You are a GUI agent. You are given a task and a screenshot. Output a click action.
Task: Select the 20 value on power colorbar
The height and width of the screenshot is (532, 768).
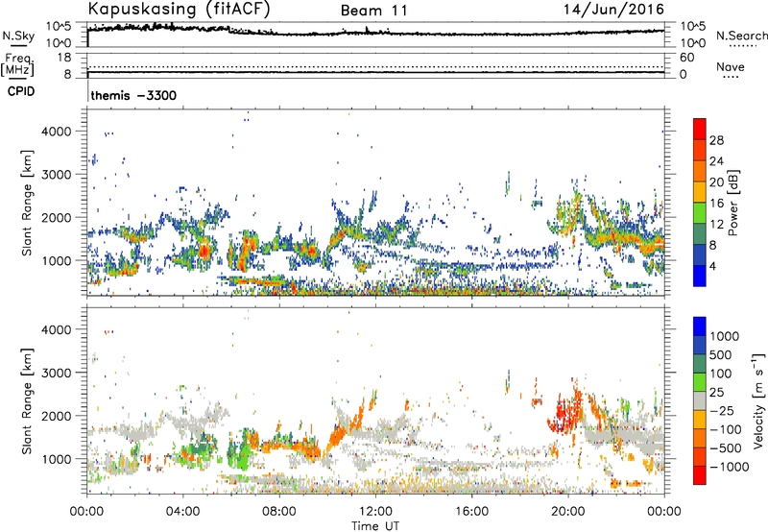716,182
